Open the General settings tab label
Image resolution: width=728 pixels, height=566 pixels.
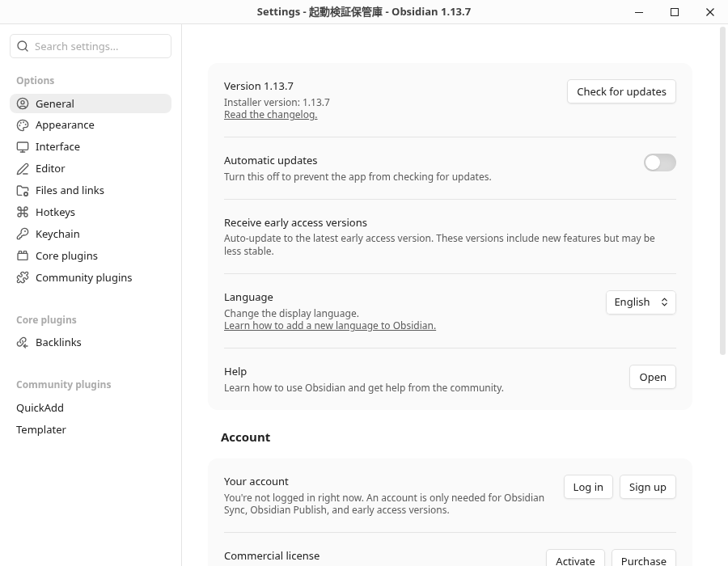tap(55, 103)
